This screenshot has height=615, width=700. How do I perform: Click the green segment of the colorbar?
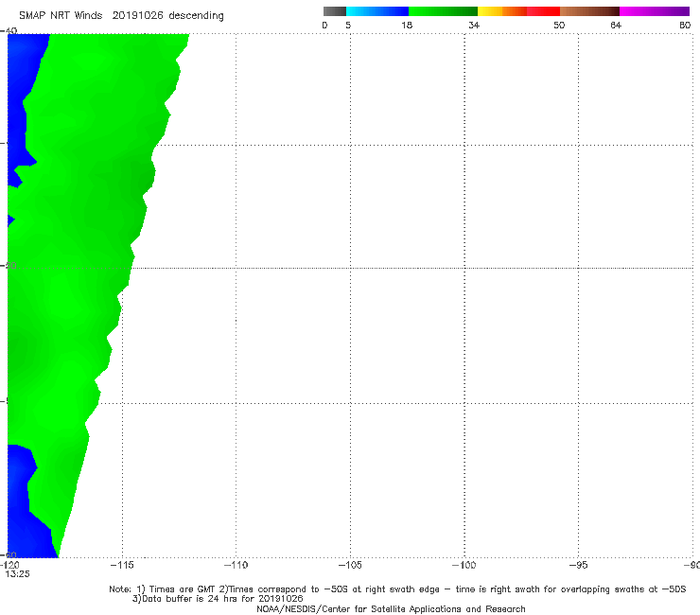pyautogui.click(x=443, y=11)
